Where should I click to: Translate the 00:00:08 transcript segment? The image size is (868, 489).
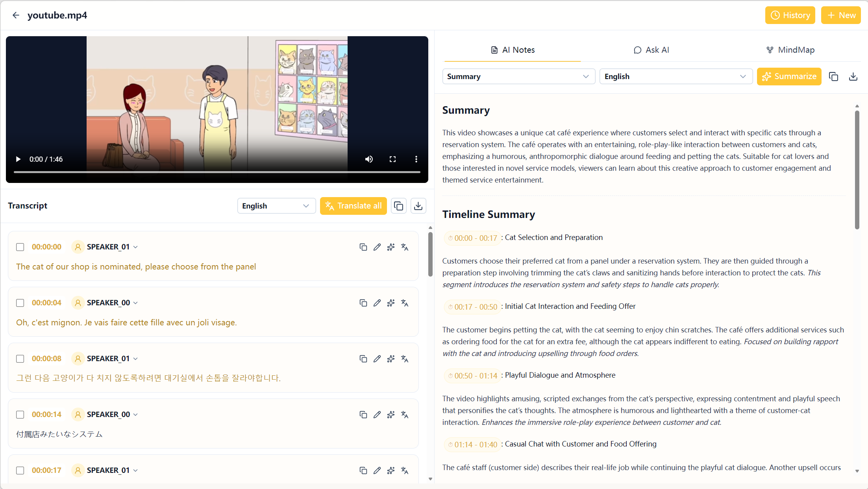tap(405, 359)
